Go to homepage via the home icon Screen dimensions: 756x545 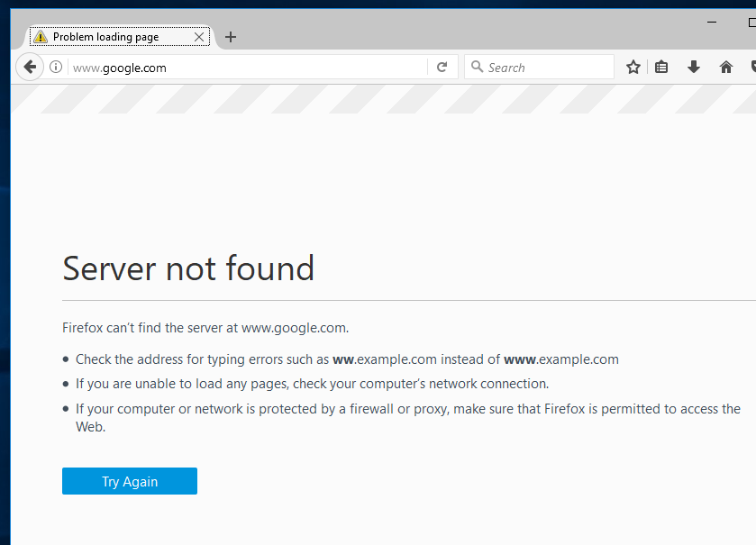[725, 67]
